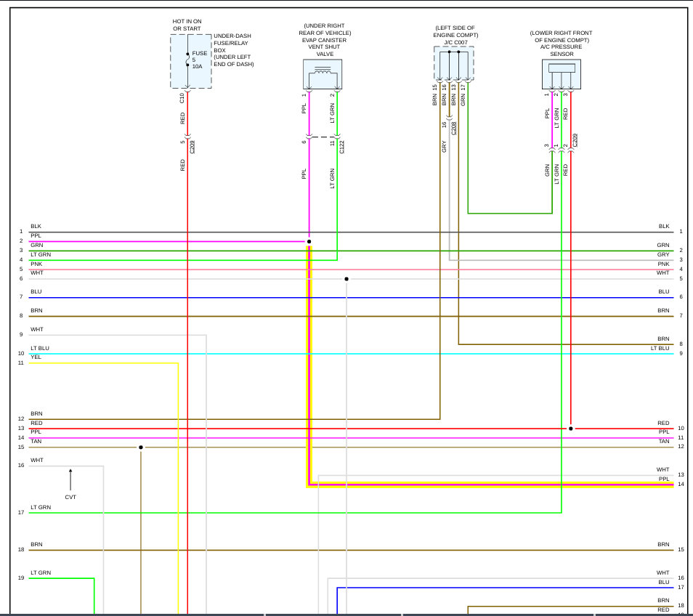Viewport: 693px width, 616px height.
Task: Select the left 'PNK' wire label on row 5
Action: [36, 264]
